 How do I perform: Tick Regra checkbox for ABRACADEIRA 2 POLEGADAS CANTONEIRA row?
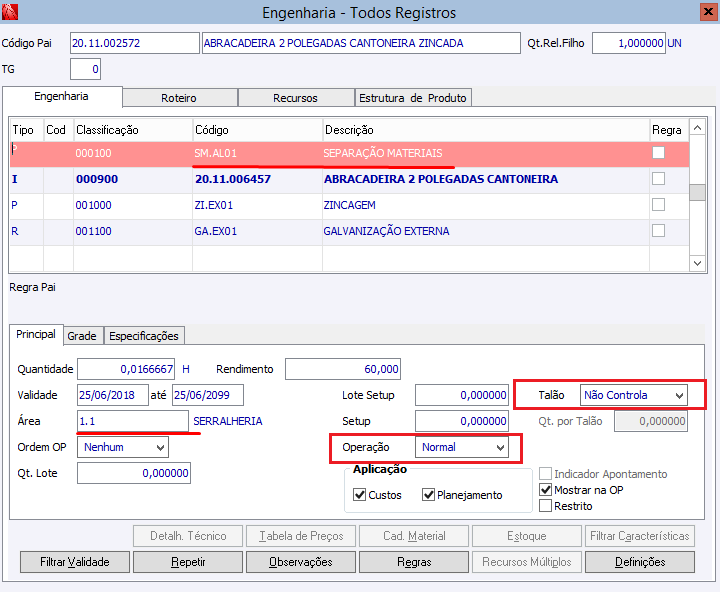pyautogui.click(x=658, y=179)
